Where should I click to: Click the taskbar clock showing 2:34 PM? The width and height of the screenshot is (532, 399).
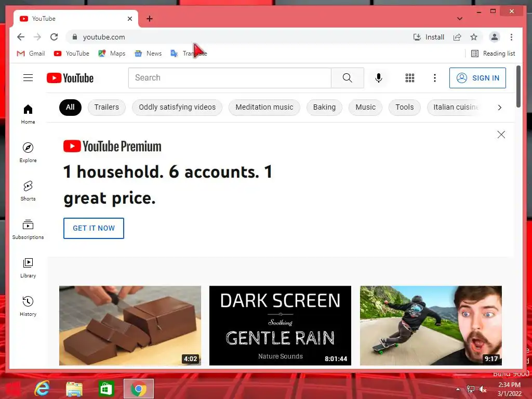509,389
